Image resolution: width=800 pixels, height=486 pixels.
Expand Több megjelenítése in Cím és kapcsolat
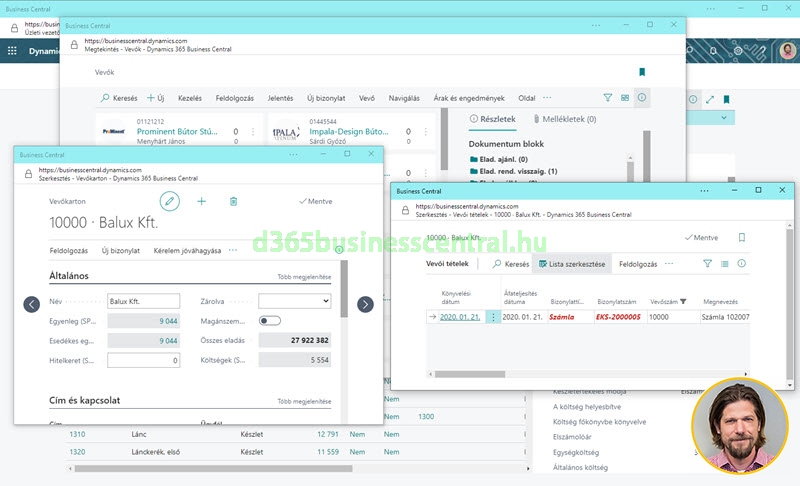[304, 401]
